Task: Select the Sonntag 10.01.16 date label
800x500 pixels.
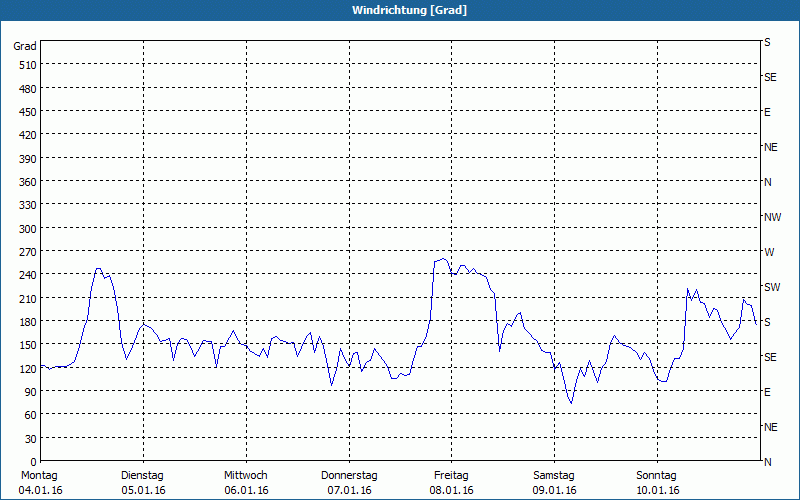Action: click(x=657, y=483)
